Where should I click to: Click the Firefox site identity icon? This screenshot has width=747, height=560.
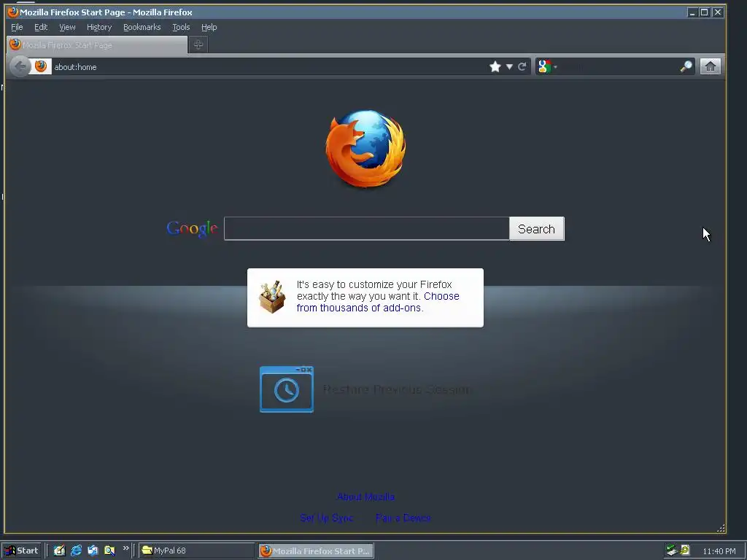tap(41, 66)
